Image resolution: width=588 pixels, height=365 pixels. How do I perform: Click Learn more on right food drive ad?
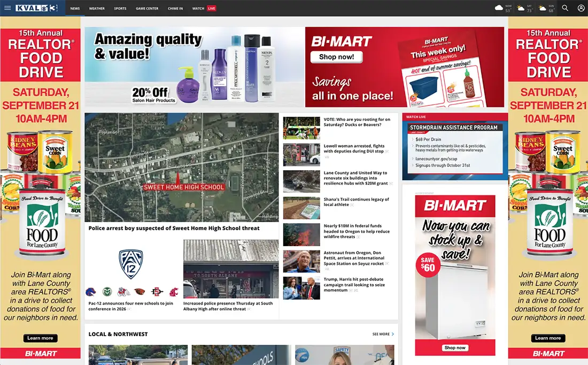click(548, 338)
